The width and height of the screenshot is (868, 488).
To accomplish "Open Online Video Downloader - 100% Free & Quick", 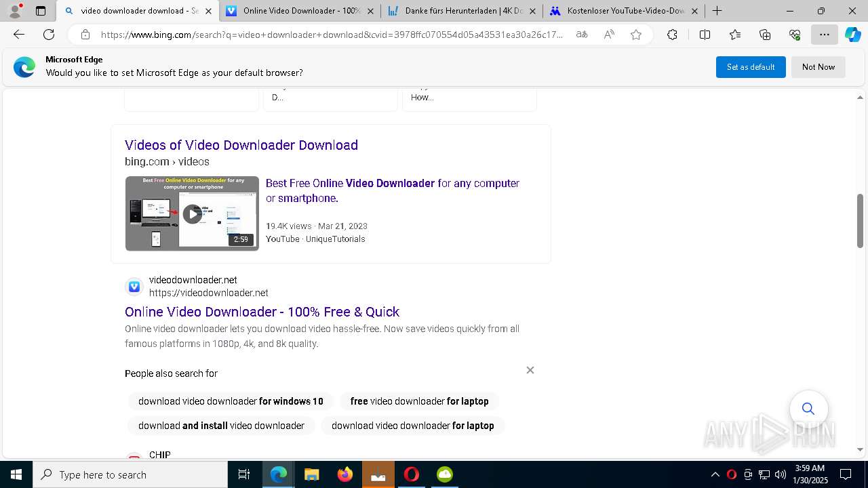I will pyautogui.click(x=262, y=312).
